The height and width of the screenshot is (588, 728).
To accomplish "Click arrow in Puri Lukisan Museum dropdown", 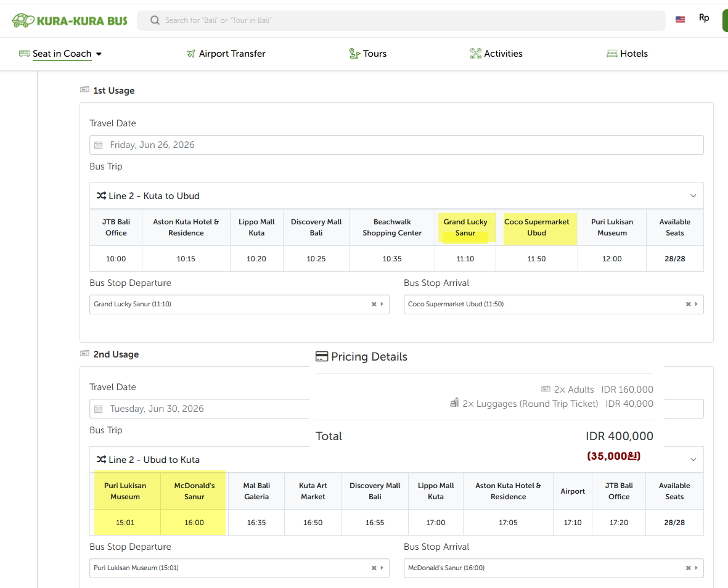I will (382, 568).
